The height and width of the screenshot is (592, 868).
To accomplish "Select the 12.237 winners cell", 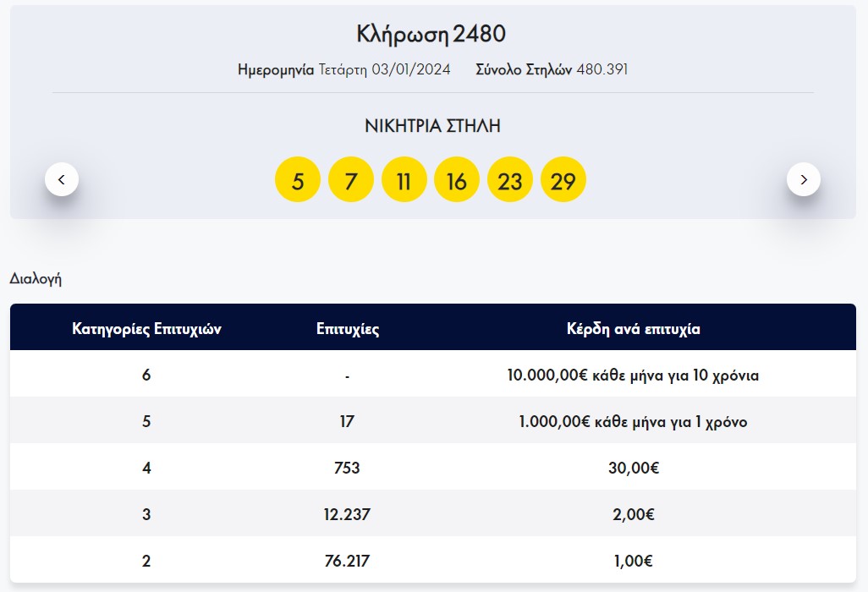I will coord(347,514).
